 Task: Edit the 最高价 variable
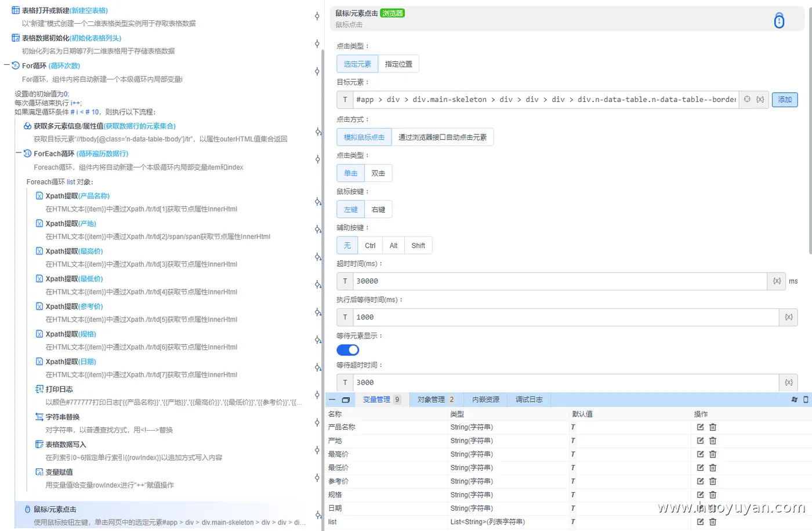[x=700, y=454]
